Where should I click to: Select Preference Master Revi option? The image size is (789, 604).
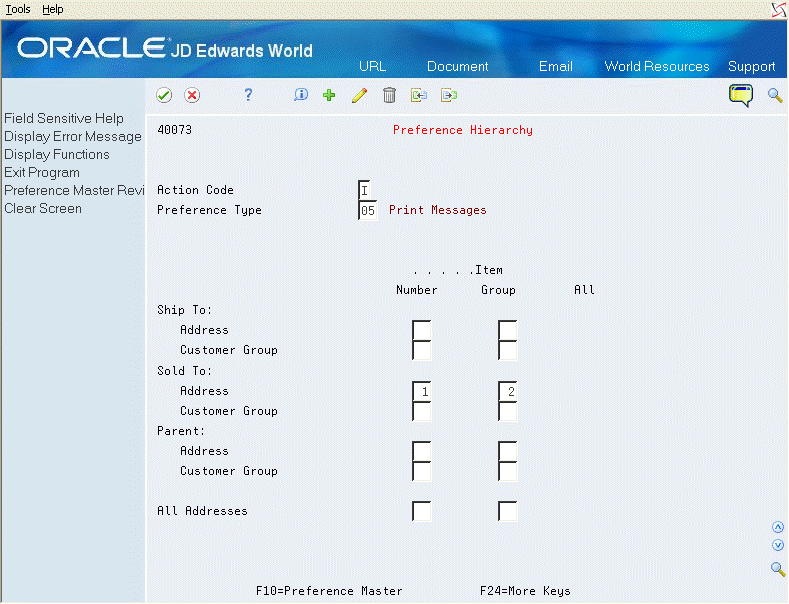pyautogui.click(x=74, y=190)
